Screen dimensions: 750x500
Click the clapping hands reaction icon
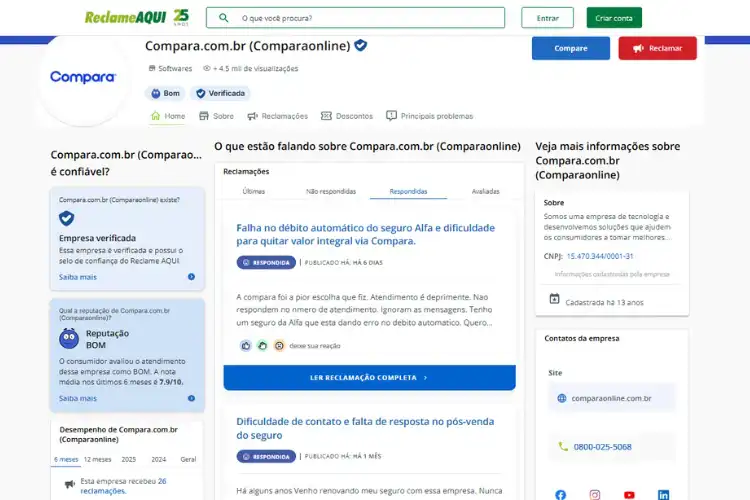(262, 345)
